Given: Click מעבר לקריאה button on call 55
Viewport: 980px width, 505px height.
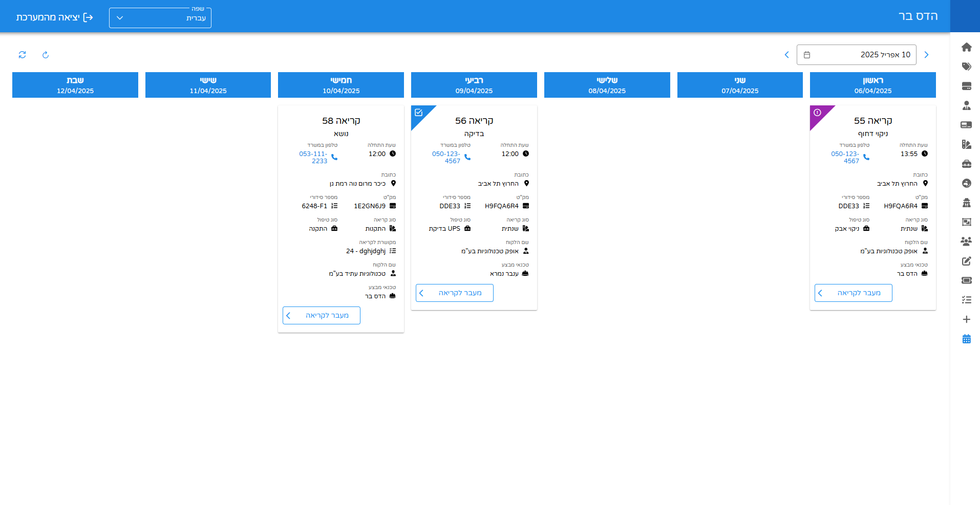Looking at the screenshot, I should pyautogui.click(x=854, y=293).
